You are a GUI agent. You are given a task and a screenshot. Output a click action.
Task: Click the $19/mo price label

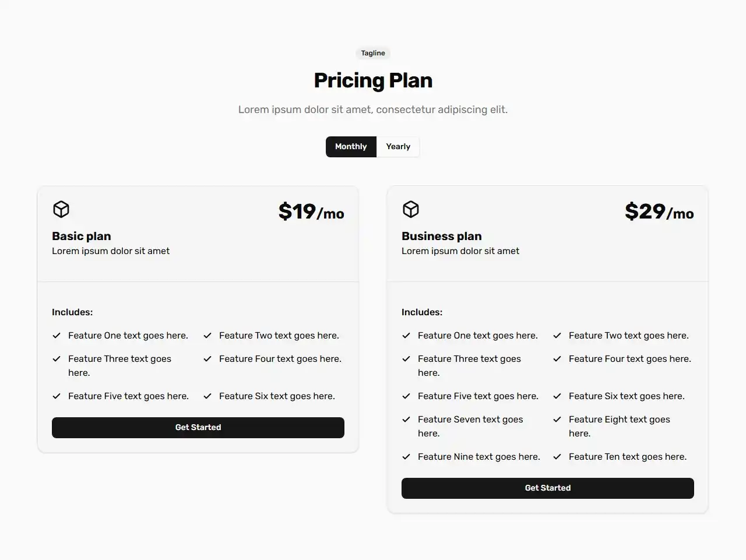pos(311,212)
